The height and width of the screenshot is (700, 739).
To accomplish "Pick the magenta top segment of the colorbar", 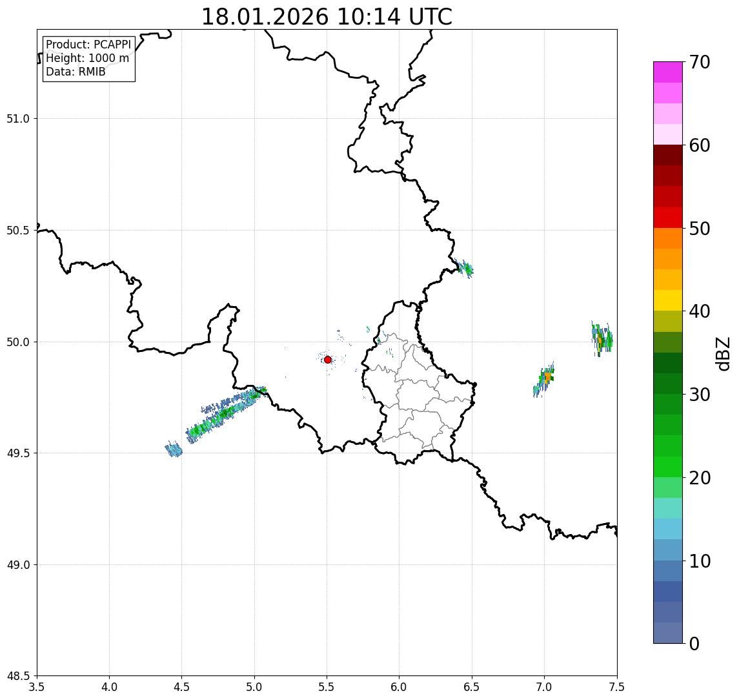I will point(668,72).
